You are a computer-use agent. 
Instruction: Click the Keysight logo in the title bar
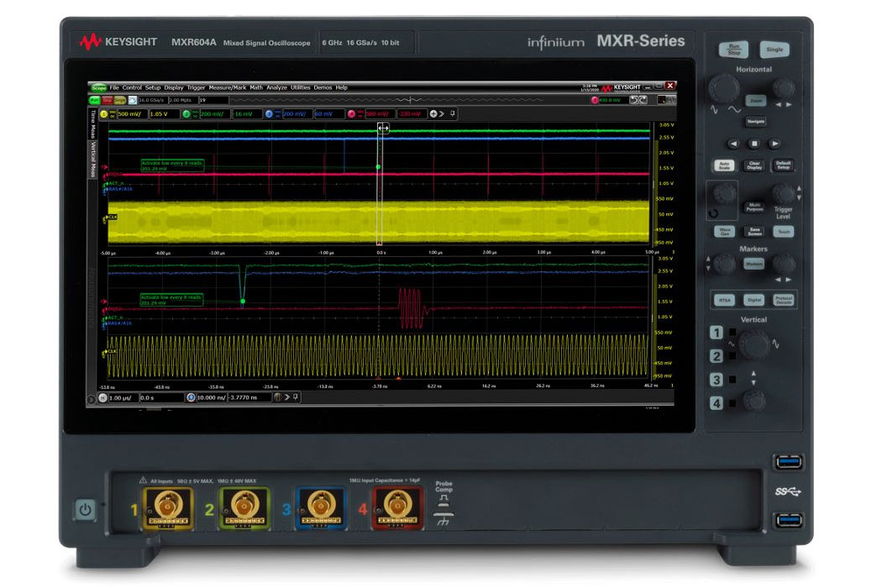click(608, 88)
